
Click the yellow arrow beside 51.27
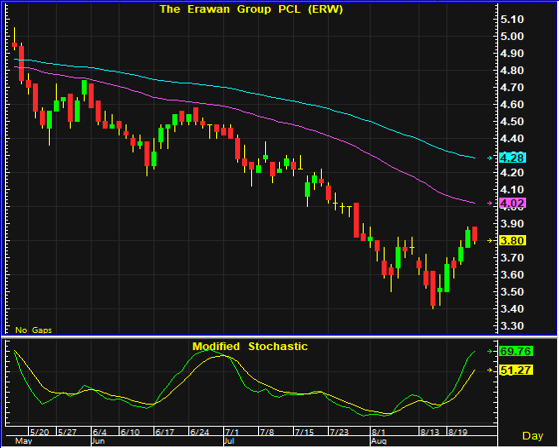pyautogui.click(x=490, y=370)
